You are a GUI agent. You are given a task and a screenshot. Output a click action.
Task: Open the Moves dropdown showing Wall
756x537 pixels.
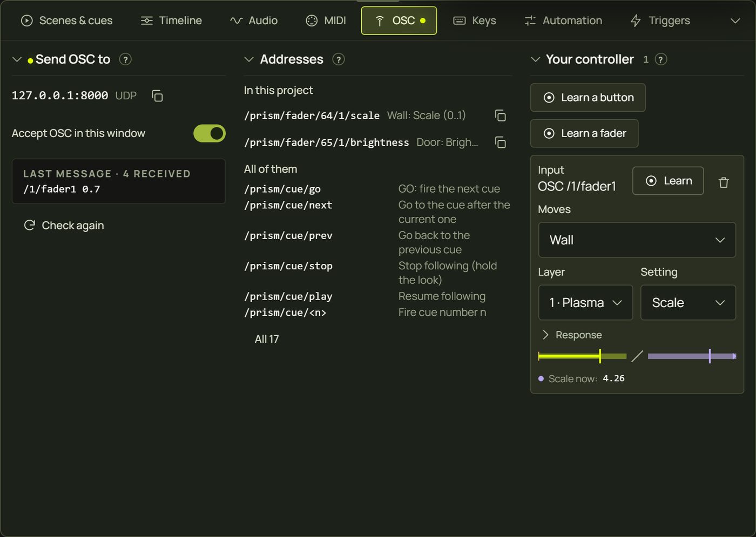[x=637, y=240]
